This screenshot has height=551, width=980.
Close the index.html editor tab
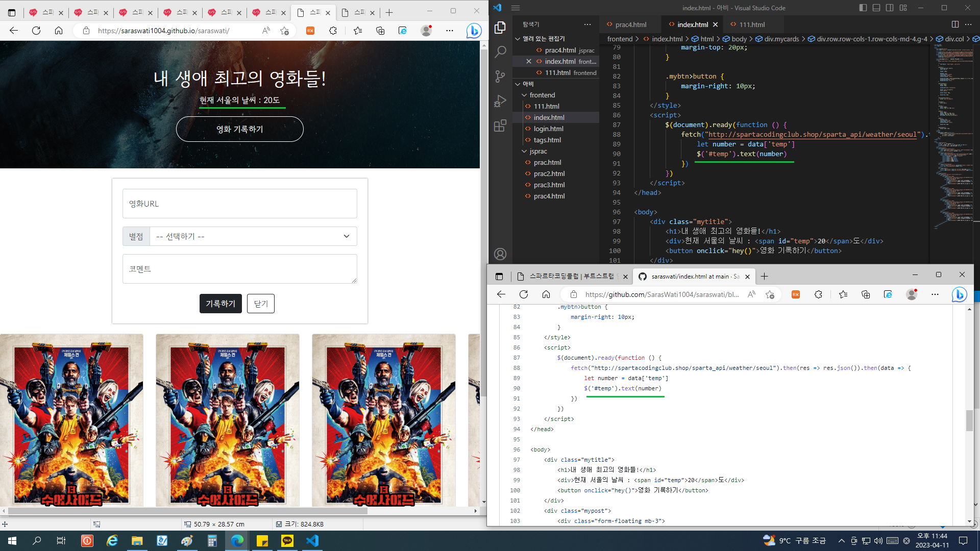click(x=715, y=24)
